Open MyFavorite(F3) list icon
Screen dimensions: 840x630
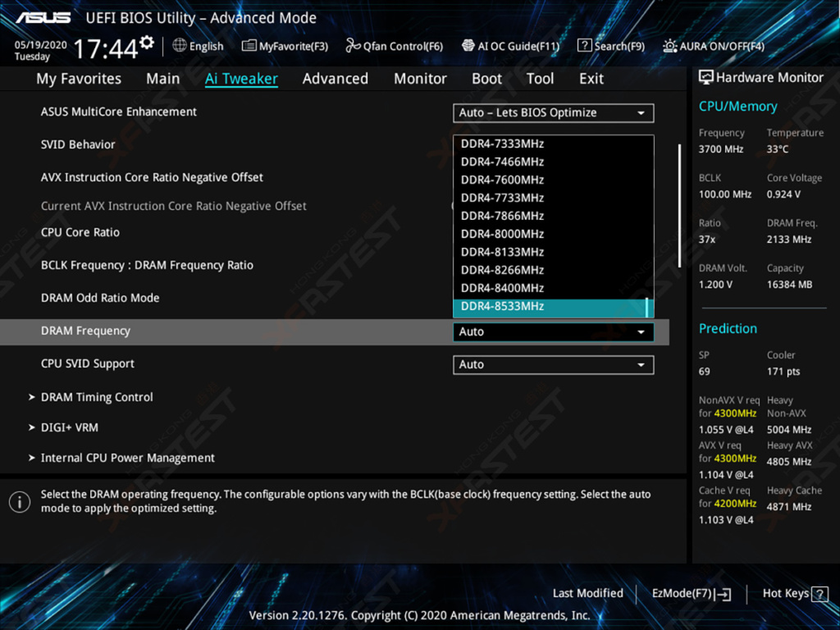[249, 46]
